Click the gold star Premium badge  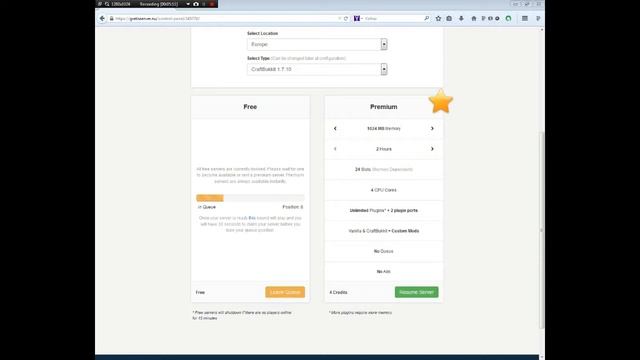pyautogui.click(x=441, y=101)
